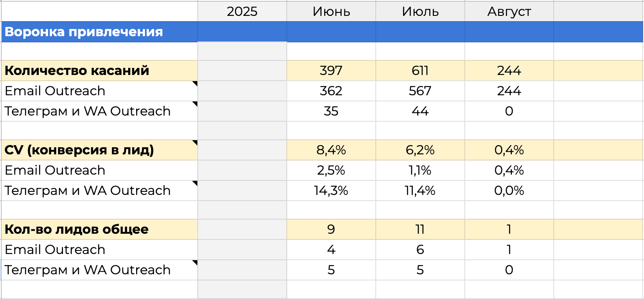Select the conversion cell showing 8,4%
This screenshot has height=299, width=644.
coord(331,150)
